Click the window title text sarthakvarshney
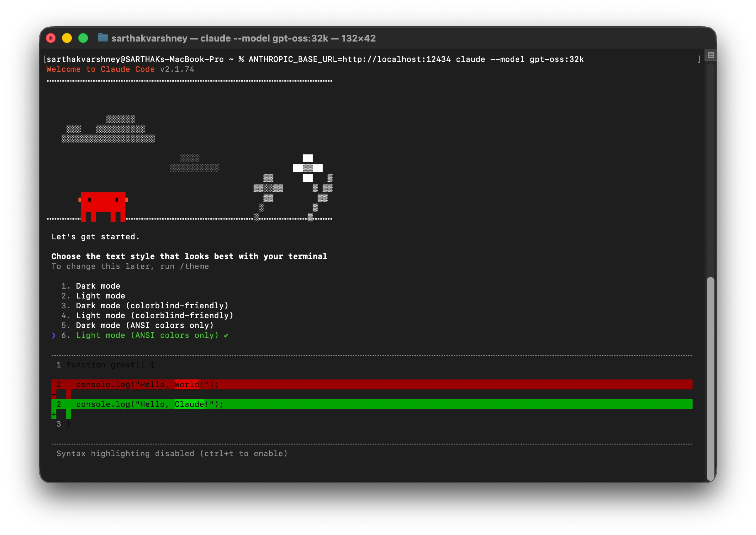This screenshot has height=535, width=756. (149, 38)
